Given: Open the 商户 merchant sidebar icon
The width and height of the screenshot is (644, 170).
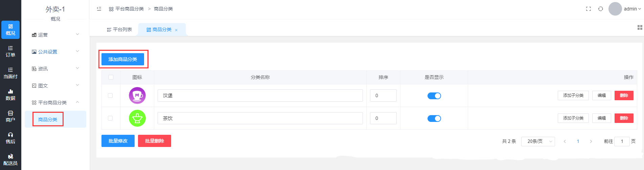Looking at the screenshot, I should click(x=10, y=116).
